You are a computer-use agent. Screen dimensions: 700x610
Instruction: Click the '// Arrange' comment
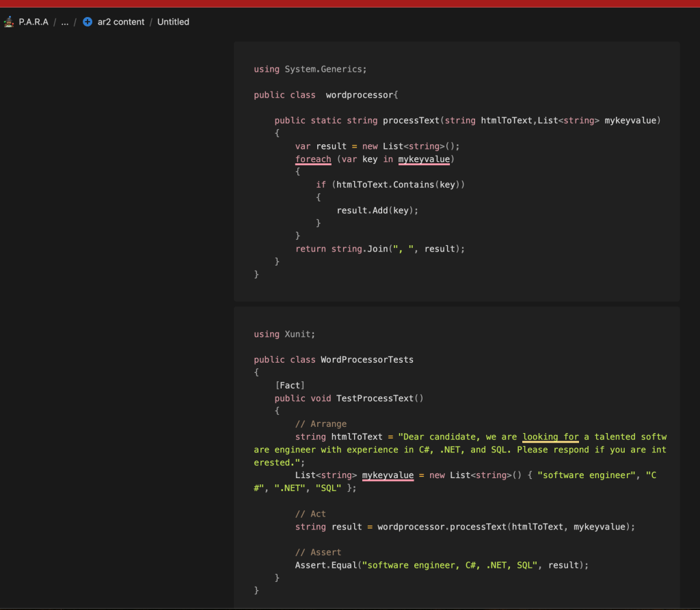point(321,424)
